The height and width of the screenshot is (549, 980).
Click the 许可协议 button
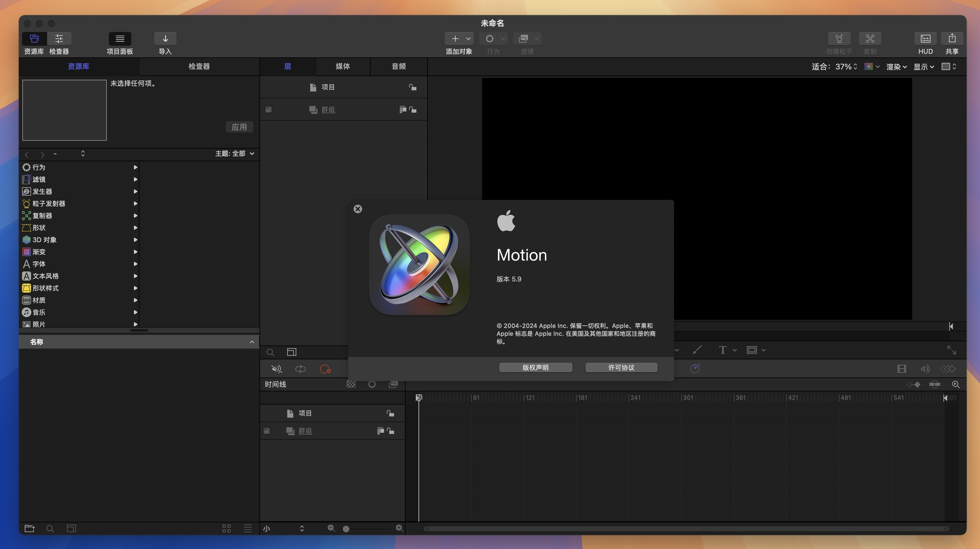click(x=621, y=368)
